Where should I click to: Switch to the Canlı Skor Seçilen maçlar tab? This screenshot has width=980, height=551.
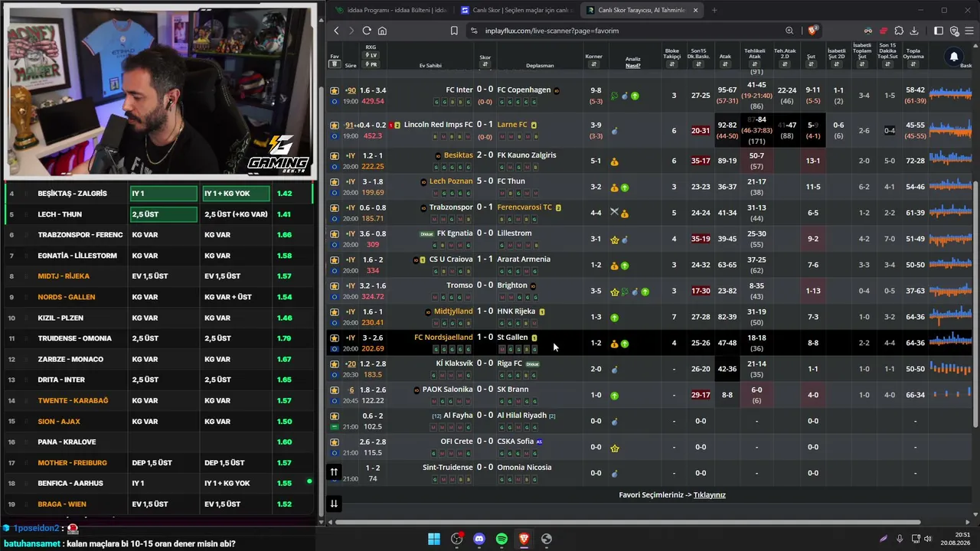coord(516,10)
